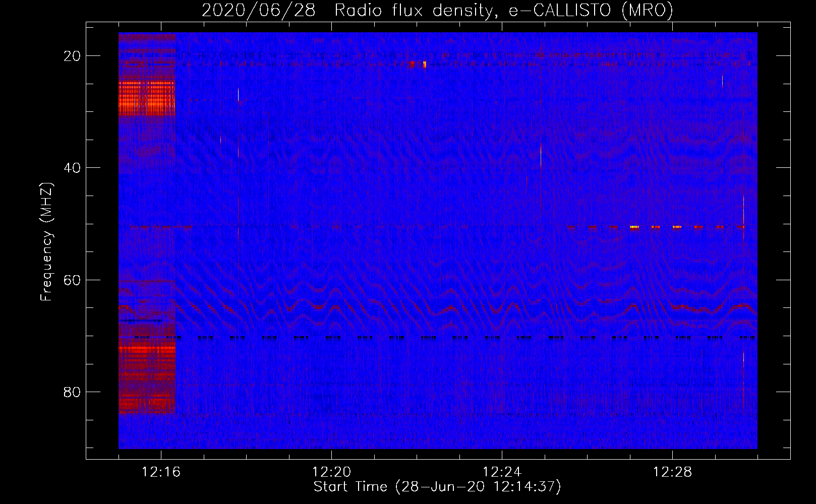Viewport: 816px width, 504px height.
Task: Click the '12:28' time tick label
Action: [x=672, y=472]
